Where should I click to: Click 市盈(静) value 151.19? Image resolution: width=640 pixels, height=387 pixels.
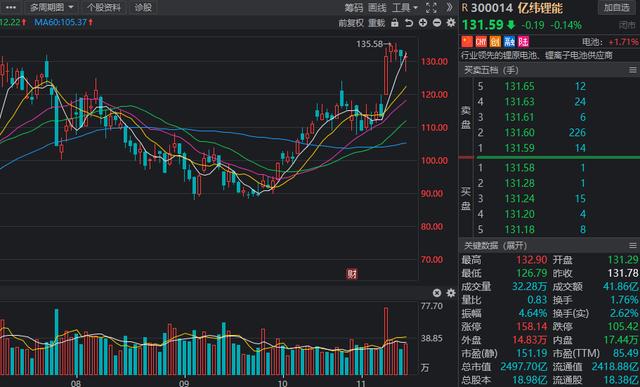tap(531, 353)
